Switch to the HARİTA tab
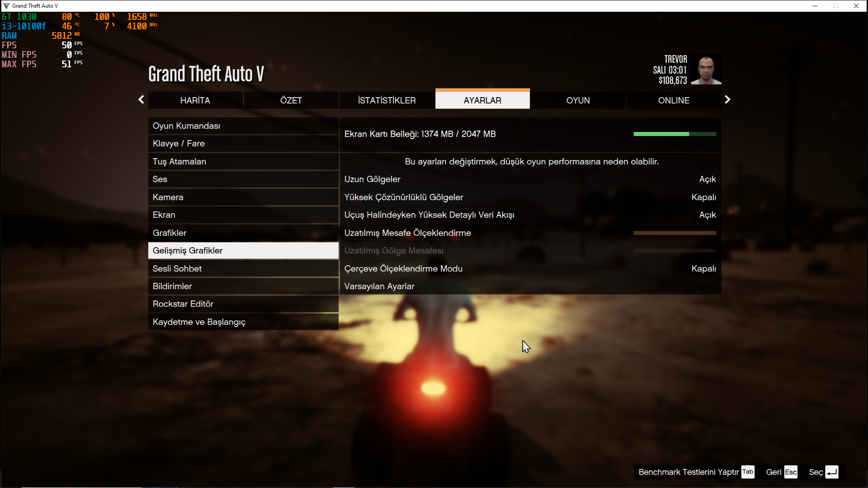This screenshot has width=868, height=488. click(x=195, y=100)
